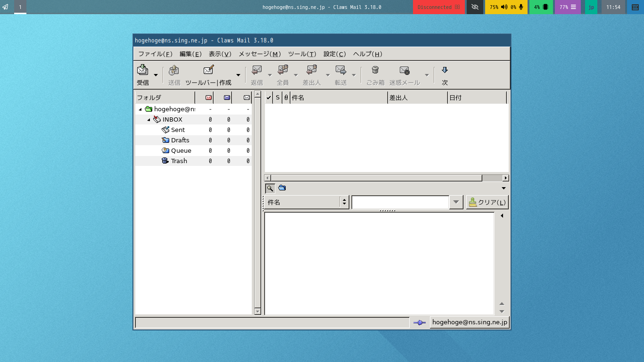Toggle the quick search magnifier button
The width and height of the screenshot is (644, 362).
pyautogui.click(x=270, y=188)
